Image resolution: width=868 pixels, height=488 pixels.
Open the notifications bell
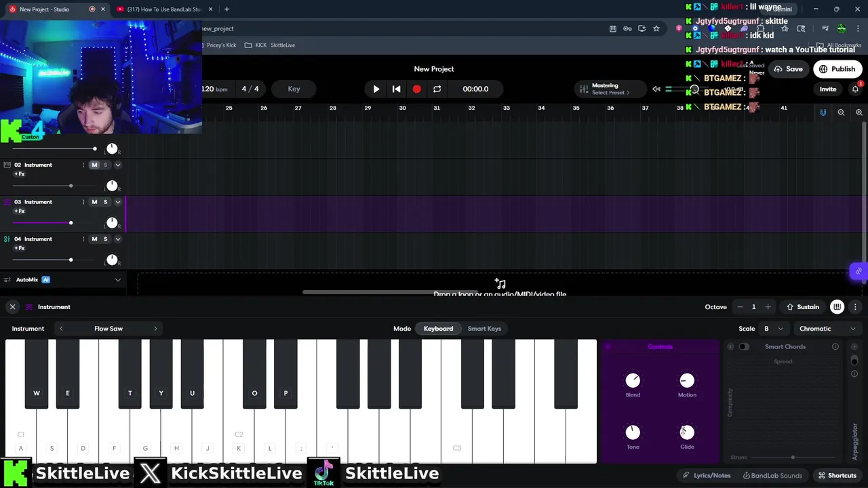[x=855, y=89]
